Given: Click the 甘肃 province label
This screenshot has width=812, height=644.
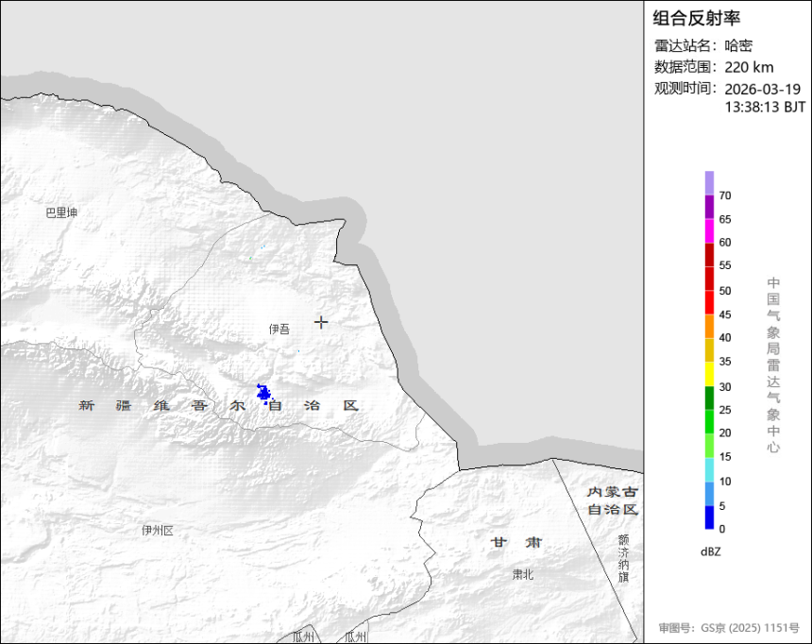Looking at the screenshot, I should [516, 542].
